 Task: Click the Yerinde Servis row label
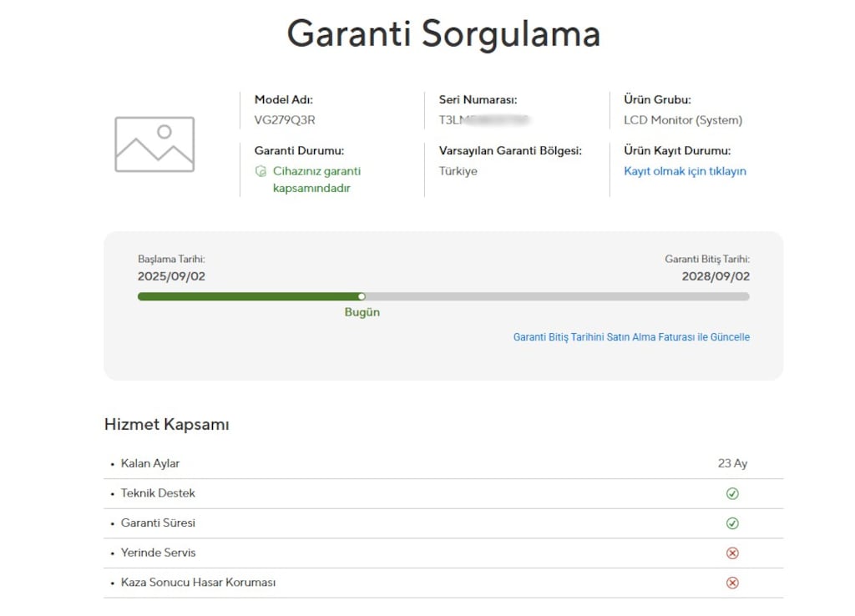point(158,553)
